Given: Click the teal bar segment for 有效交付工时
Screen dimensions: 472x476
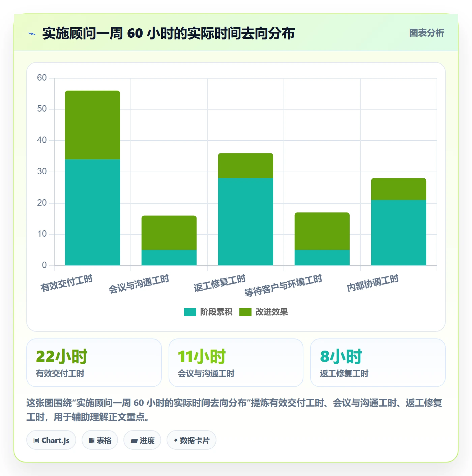Looking at the screenshot, I should coord(92,212).
